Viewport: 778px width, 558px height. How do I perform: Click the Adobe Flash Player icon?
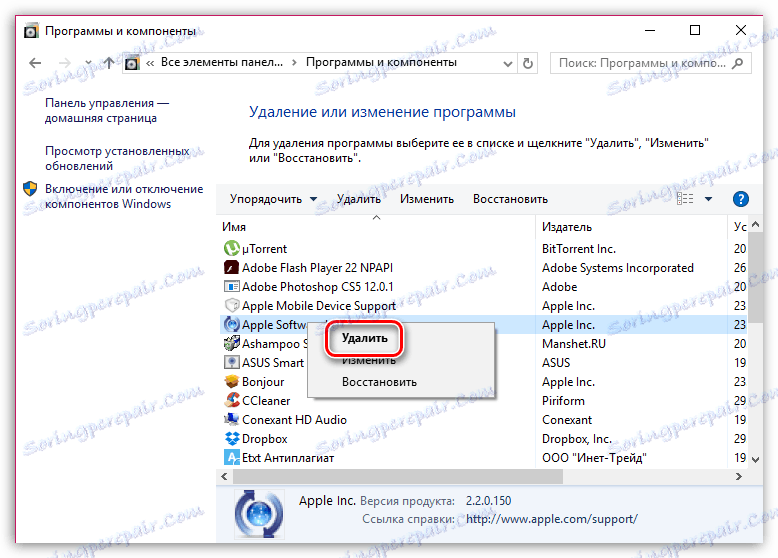tap(231, 268)
